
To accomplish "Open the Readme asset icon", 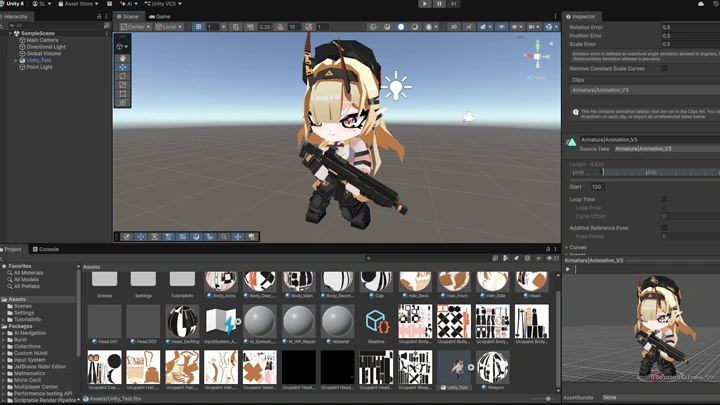I will coord(376,321).
